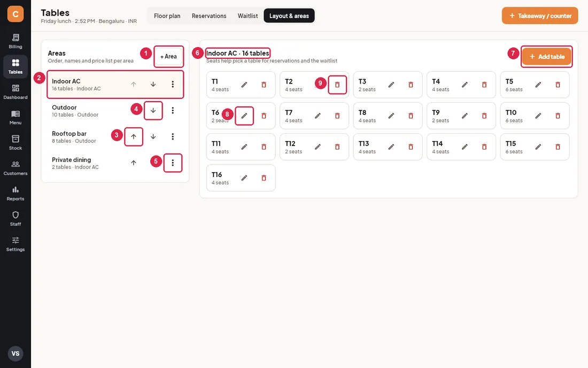
Task: Delete table T13
Action: pos(411,147)
